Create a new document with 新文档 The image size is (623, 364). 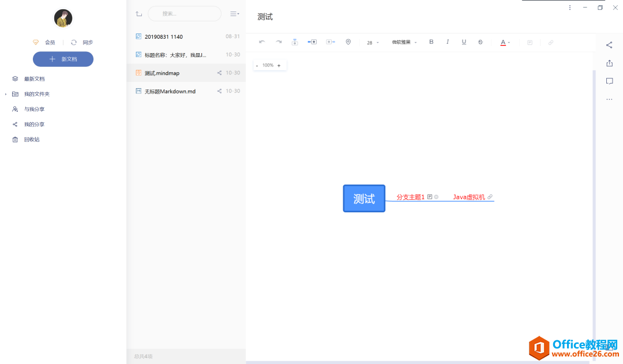click(63, 59)
